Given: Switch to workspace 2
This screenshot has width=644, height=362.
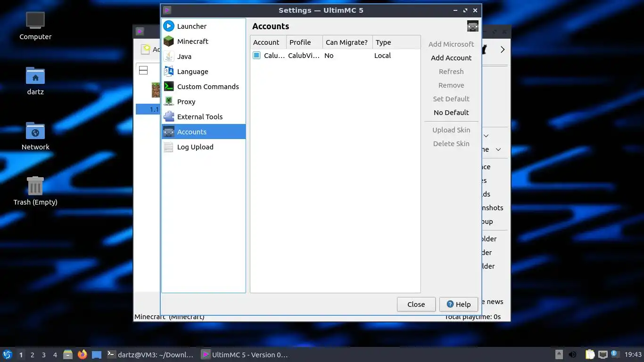Looking at the screenshot, I should [x=32, y=355].
